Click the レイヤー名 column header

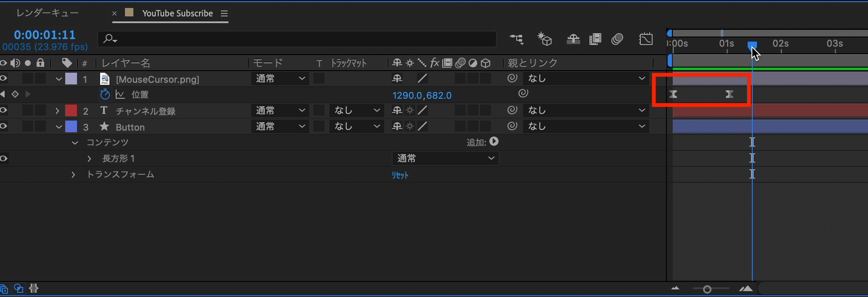126,63
